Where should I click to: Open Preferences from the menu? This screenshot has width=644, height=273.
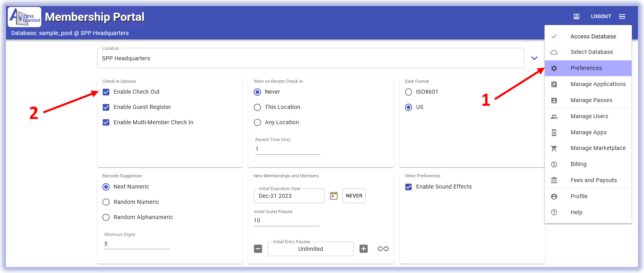586,68
